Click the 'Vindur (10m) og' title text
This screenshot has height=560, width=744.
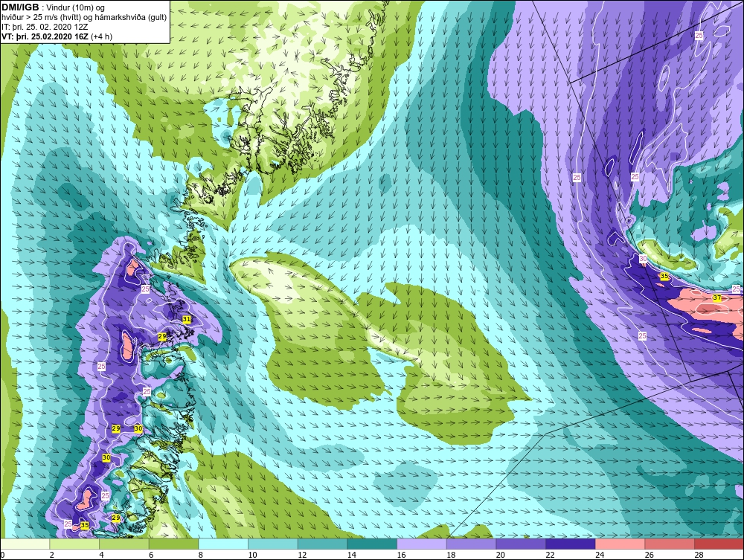pos(77,7)
